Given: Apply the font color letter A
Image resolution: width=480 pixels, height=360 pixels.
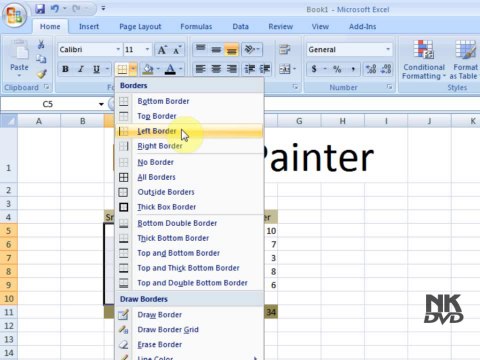Looking at the screenshot, I should tap(170, 69).
